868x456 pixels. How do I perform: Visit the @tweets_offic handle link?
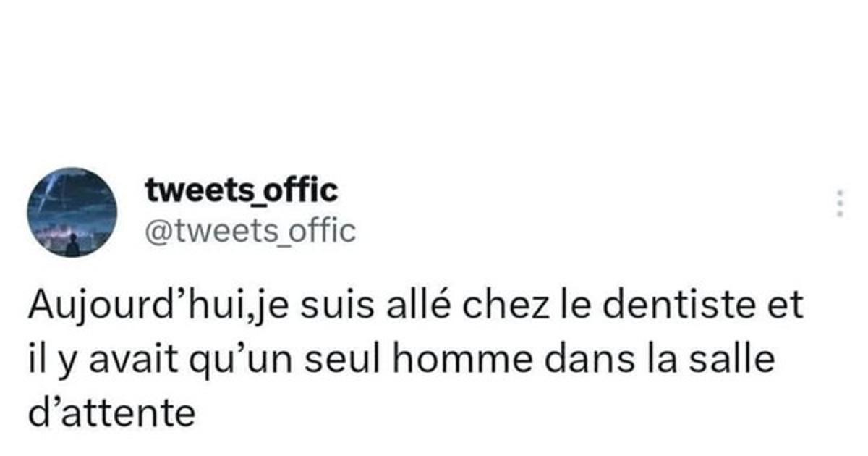tap(250, 231)
